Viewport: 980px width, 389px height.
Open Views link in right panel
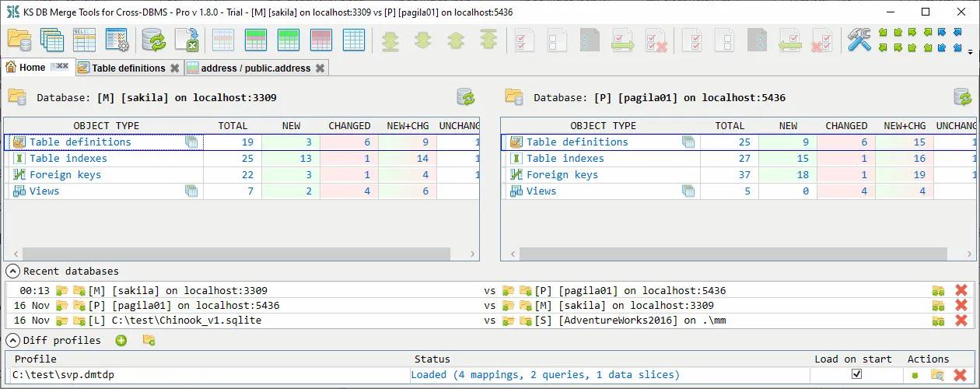pyautogui.click(x=541, y=191)
